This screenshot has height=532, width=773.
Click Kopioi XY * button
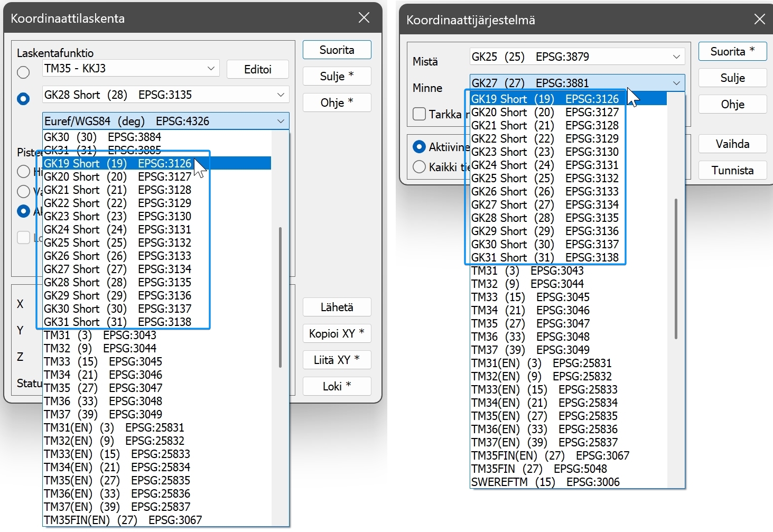coord(337,333)
